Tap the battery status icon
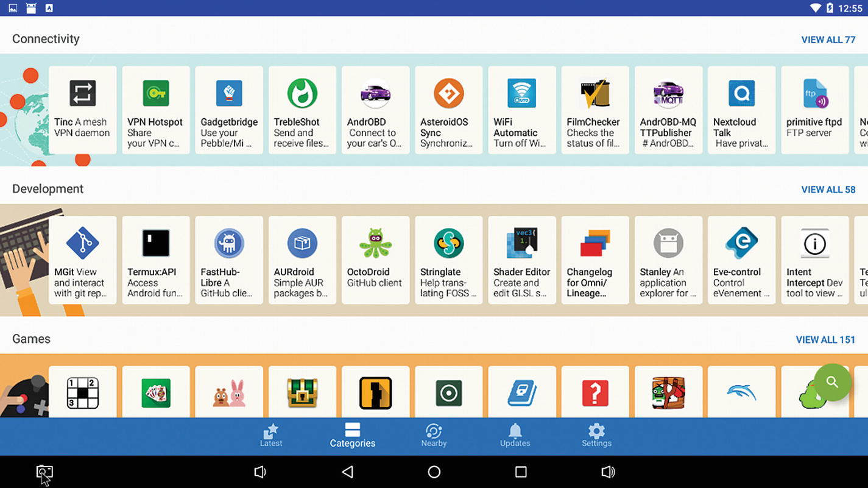The width and height of the screenshot is (868, 488). tap(830, 8)
